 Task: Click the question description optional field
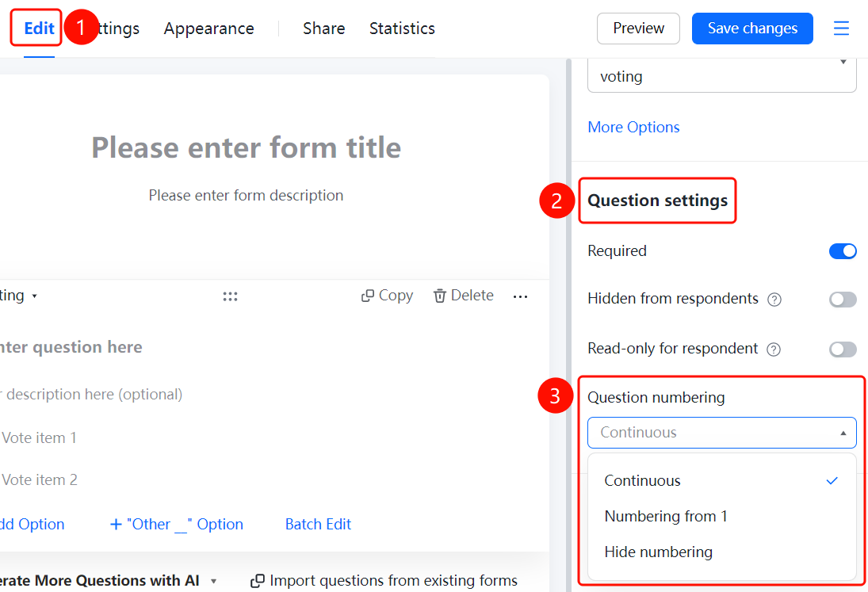pos(91,395)
